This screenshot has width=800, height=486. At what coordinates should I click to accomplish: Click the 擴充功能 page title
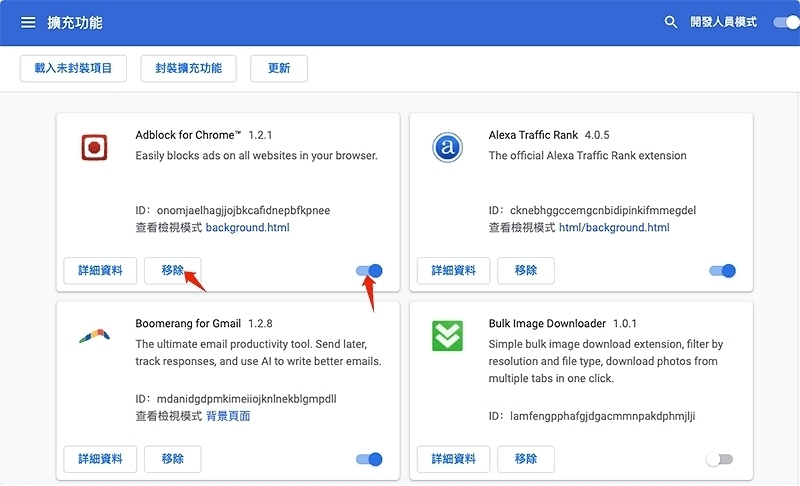(75, 22)
